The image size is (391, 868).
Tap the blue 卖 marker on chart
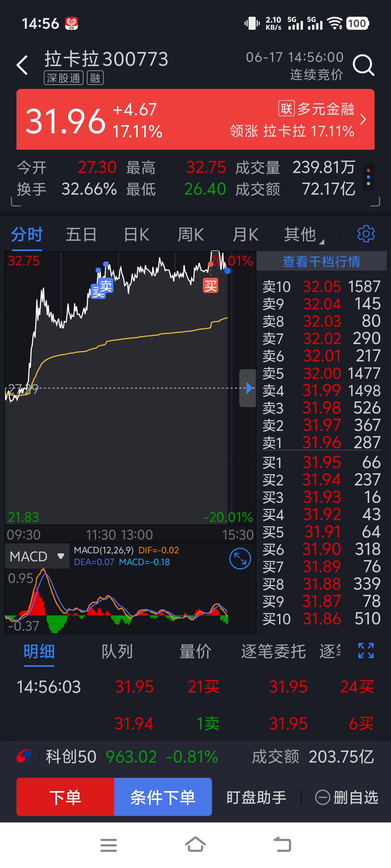click(x=106, y=286)
